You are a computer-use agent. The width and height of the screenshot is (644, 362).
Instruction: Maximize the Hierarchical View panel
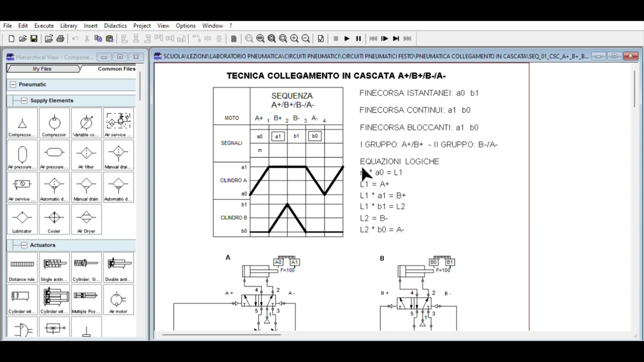coord(120,57)
